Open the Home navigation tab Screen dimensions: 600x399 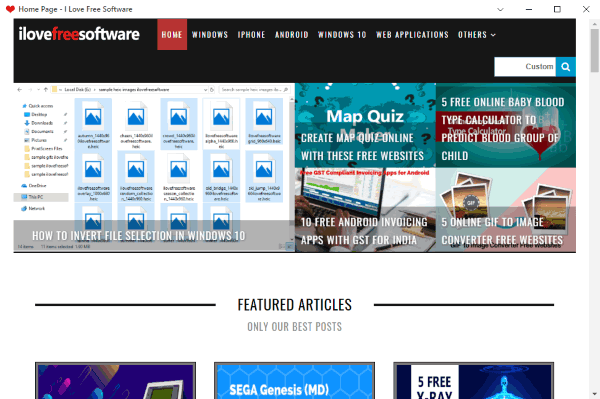172,34
